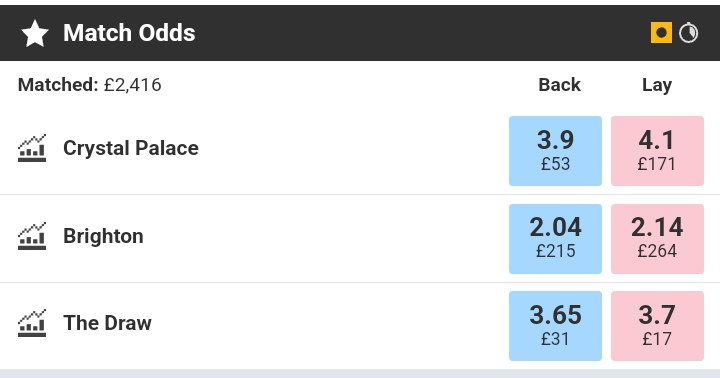The width and height of the screenshot is (720, 378).
Task: Select The Draw runner name
Action: (x=107, y=323)
